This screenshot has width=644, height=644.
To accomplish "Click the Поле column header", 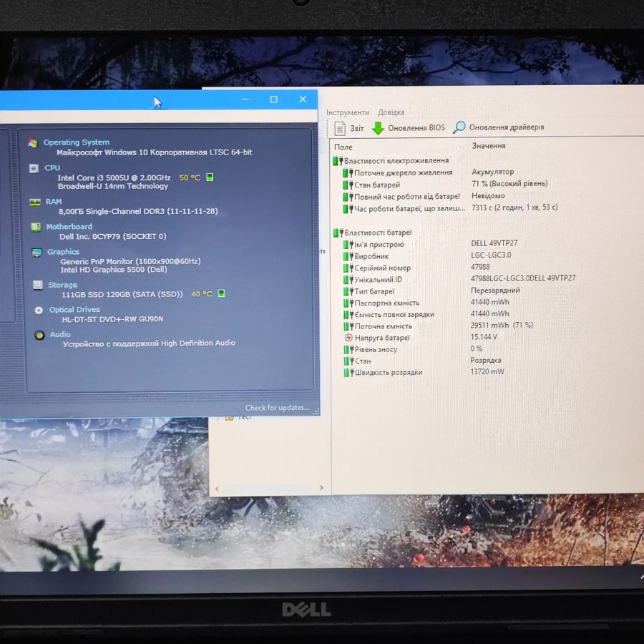I will click(343, 147).
